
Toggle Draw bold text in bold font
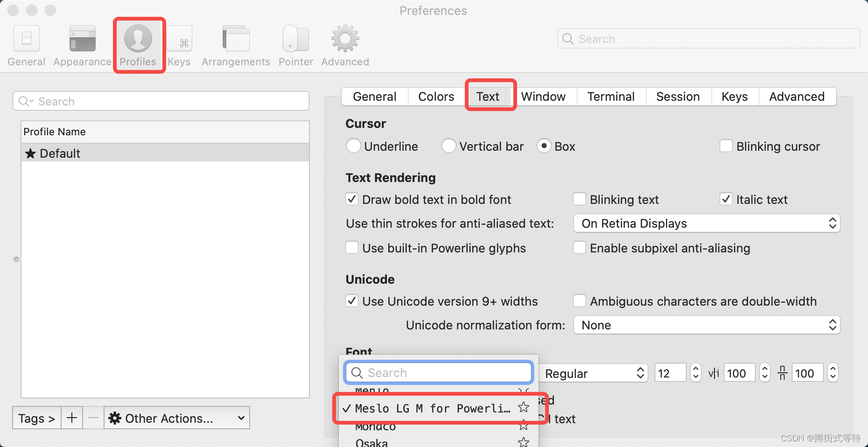352,199
